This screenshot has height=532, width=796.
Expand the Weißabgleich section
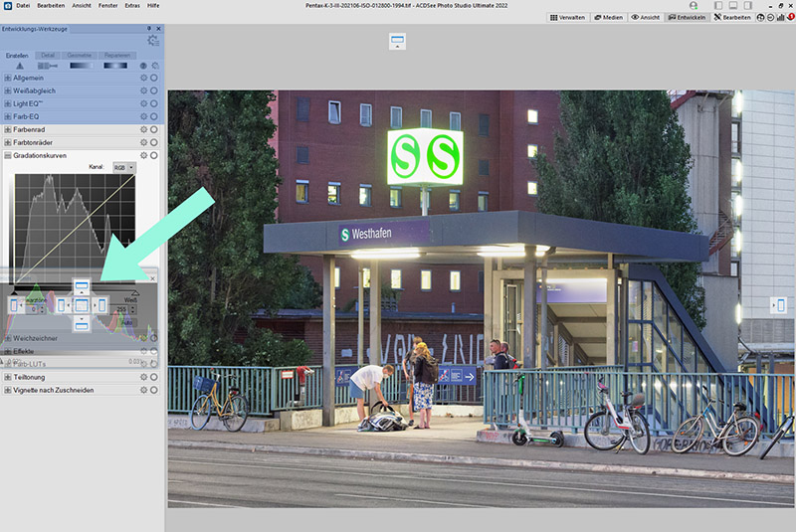pos(8,90)
